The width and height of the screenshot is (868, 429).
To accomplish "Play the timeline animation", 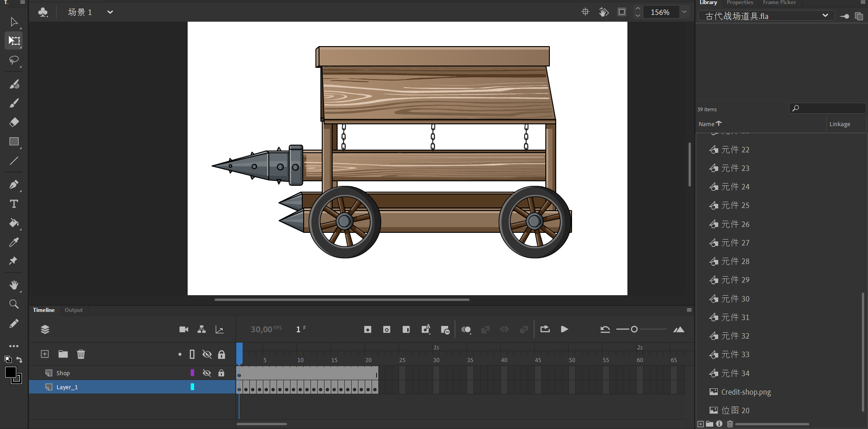I will point(564,330).
